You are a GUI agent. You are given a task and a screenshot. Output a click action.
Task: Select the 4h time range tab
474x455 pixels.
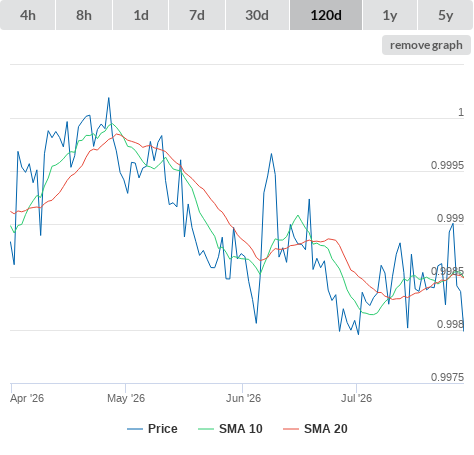(28, 15)
